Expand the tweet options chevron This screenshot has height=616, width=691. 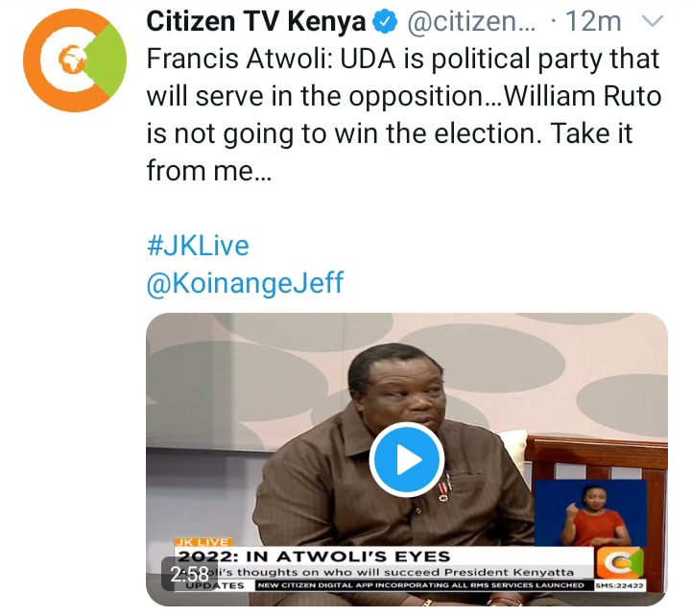point(652,21)
